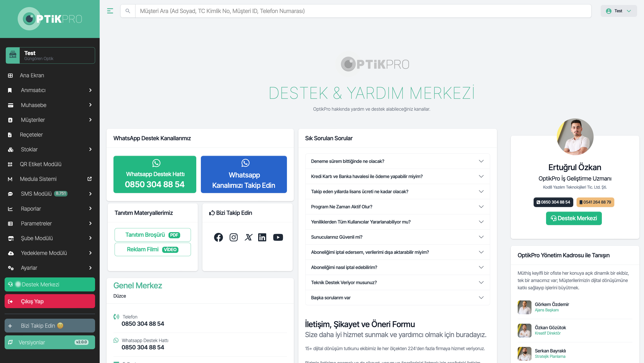Click the Parametreler list icon

[10, 224]
